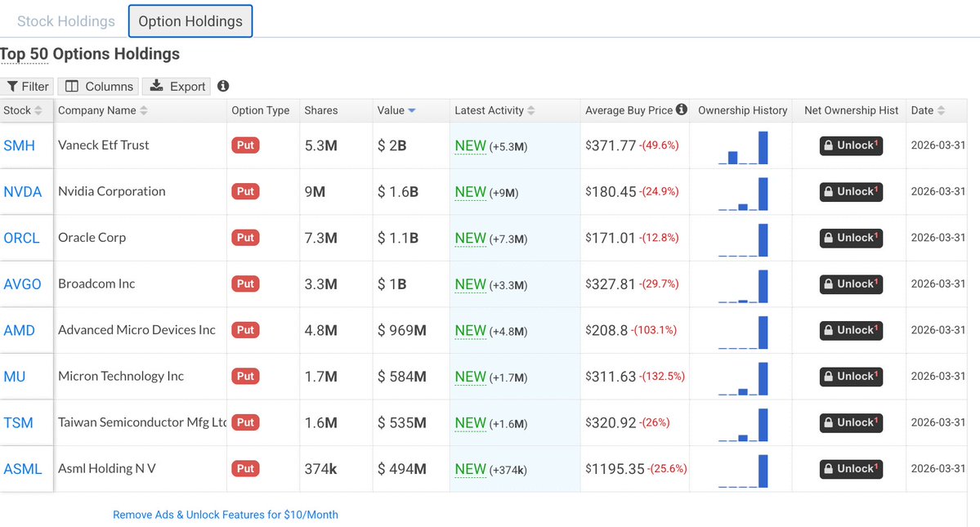
Task: Click the NEW activity label for ASML
Action: pyautogui.click(x=471, y=470)
